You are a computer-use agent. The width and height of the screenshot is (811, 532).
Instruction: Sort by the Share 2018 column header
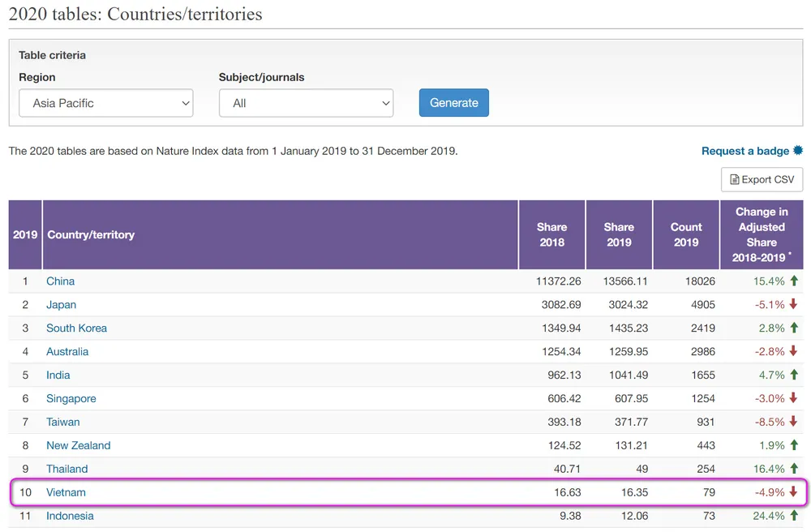pos(551,234)
